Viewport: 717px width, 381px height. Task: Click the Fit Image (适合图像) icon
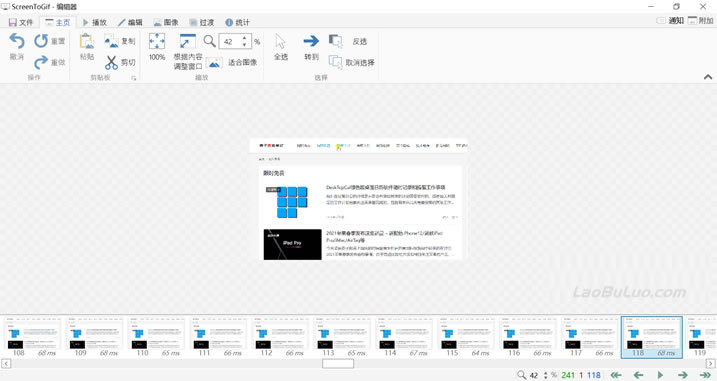(x=214, y=63)
